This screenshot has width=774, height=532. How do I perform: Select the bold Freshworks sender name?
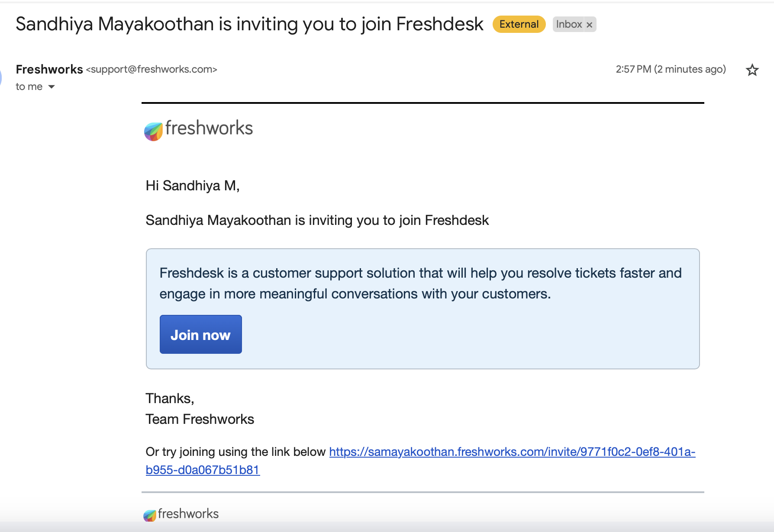tap(49, 69)
